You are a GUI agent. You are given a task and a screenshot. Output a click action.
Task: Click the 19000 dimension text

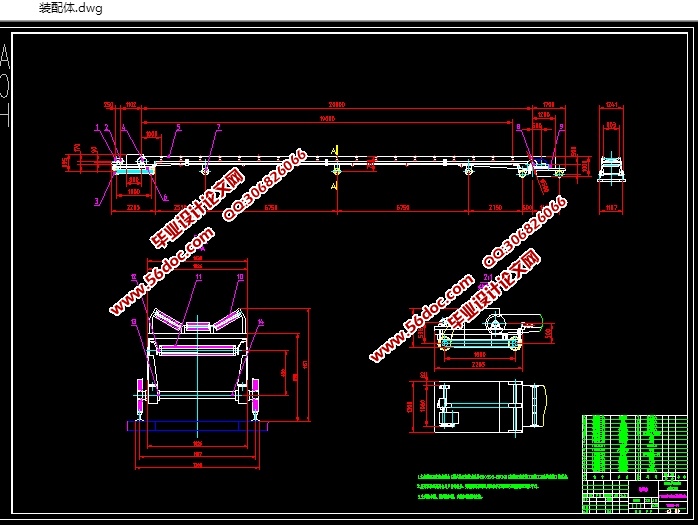point(326,118)
